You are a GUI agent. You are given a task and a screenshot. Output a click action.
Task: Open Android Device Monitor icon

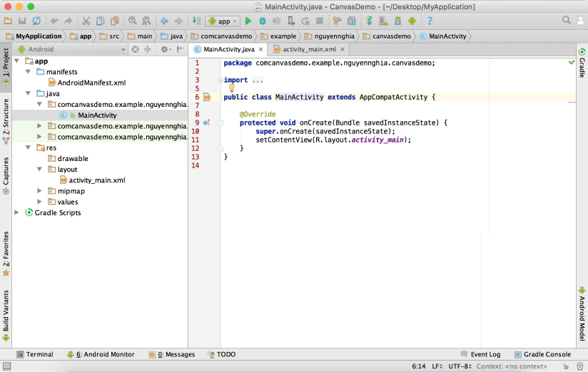click(412, 21)
